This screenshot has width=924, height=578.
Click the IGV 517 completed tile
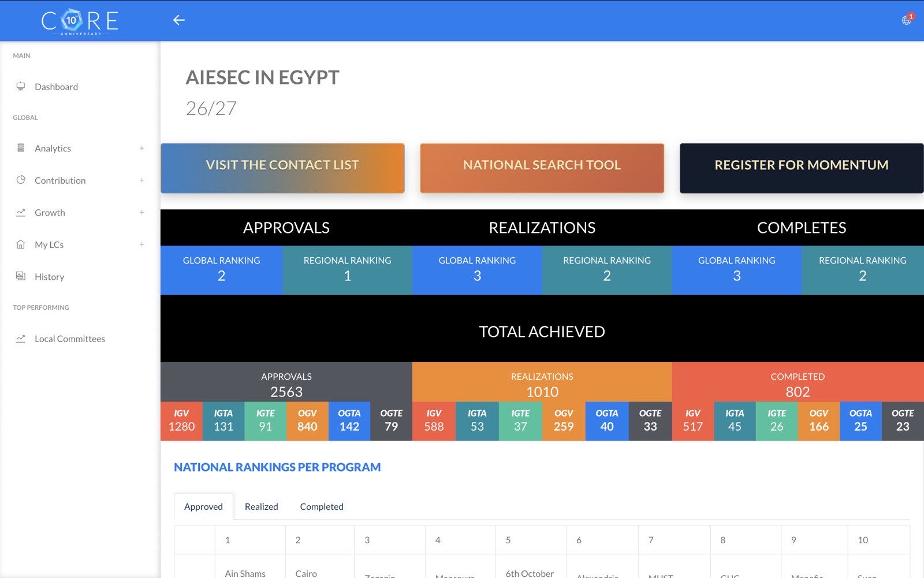693,421
